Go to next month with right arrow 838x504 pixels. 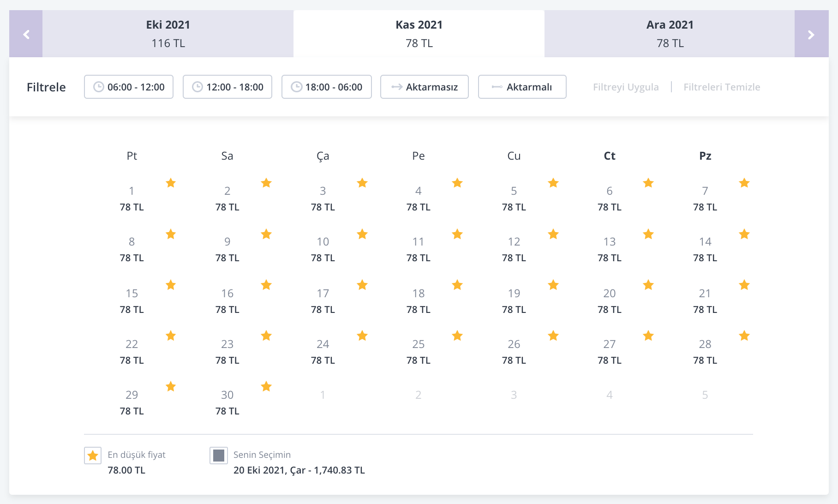[811, 34]
